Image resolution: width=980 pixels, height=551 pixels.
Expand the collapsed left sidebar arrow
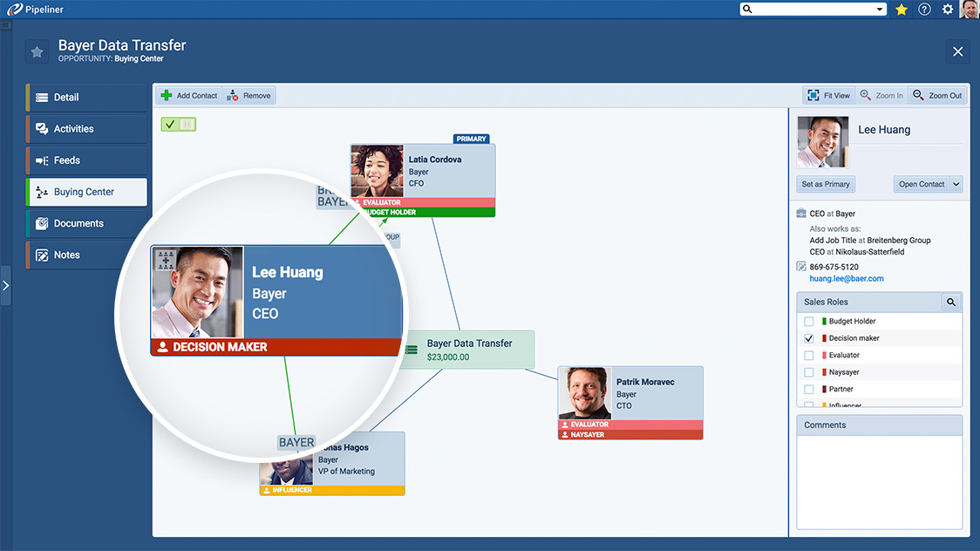(5, 285)
